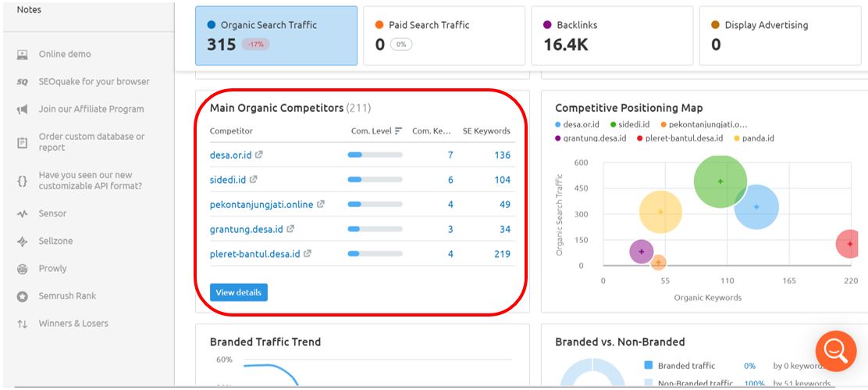Toggle sidedi.id legend in positioning map
This screenshot has width=868, height=390.
(629, 124)
